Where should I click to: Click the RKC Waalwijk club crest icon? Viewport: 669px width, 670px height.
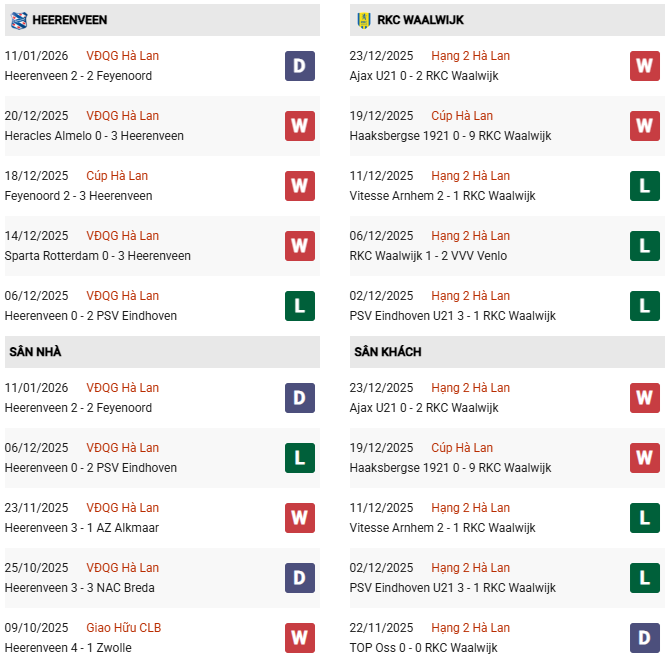[x=362, y=20]
